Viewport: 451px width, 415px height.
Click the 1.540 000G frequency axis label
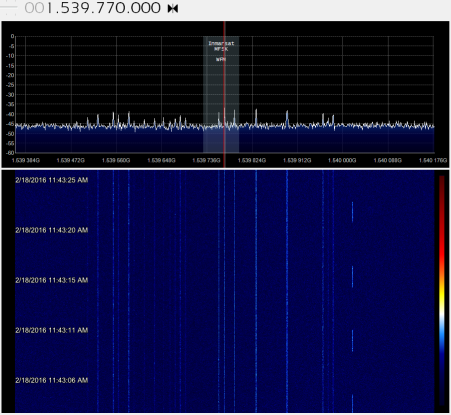342,160
